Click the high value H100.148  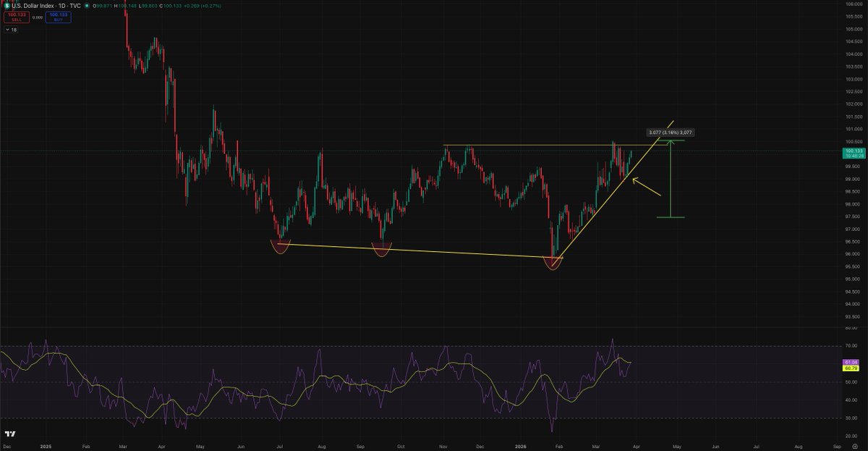pos(126,4)
